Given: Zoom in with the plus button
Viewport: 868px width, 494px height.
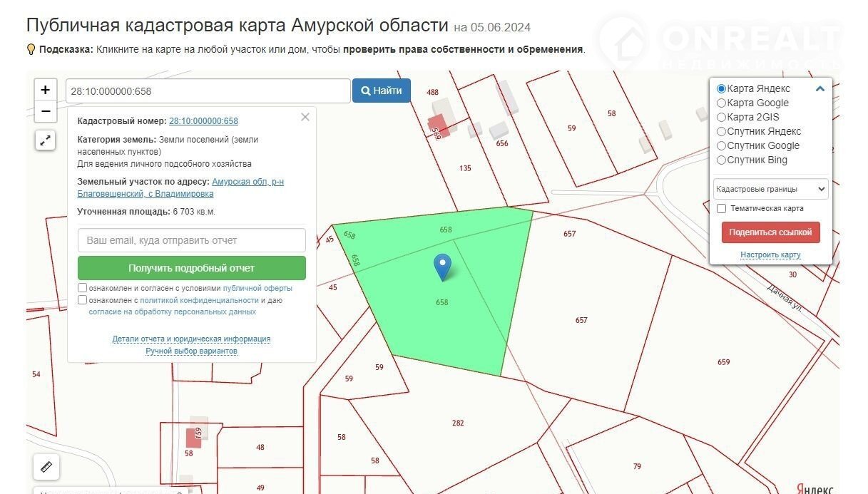Looking at the screenshot, I should (x=45, y=90).
